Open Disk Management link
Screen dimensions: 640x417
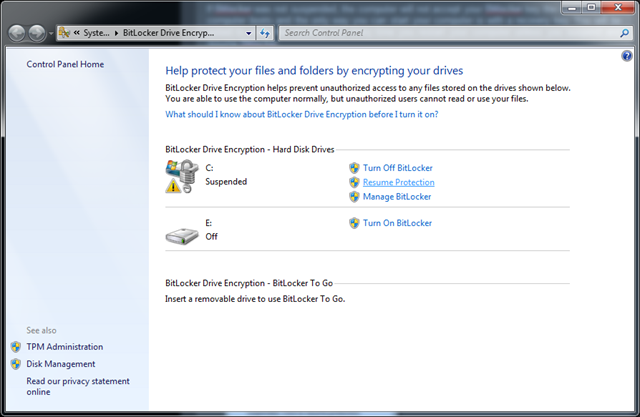click(61, 364)
